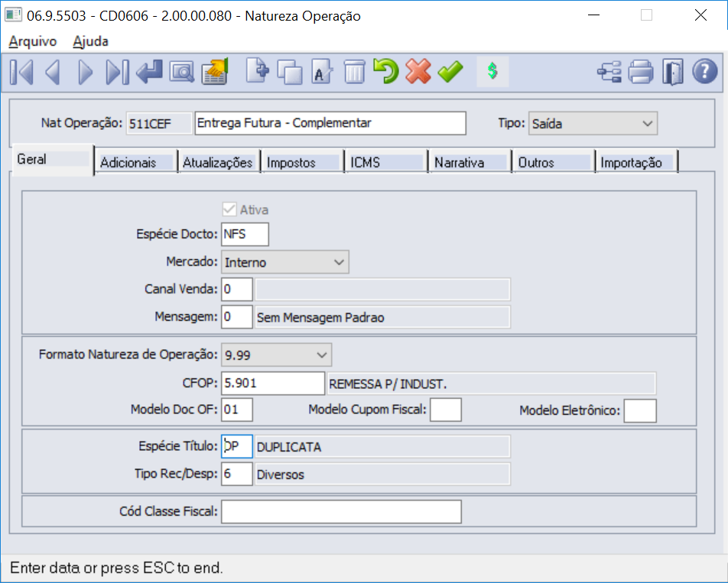Go to the next record
The width and height of the screenshot is (728, 583).
pos(85,72)
